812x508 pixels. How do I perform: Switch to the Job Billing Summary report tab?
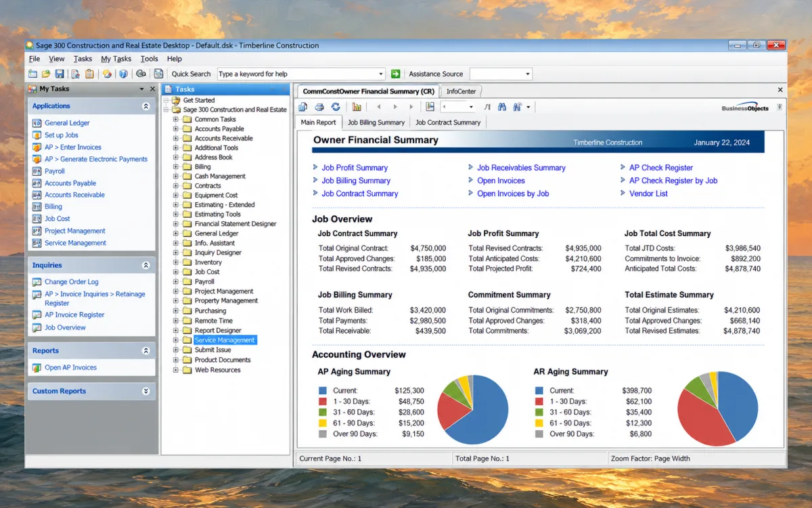click(376, 122)
